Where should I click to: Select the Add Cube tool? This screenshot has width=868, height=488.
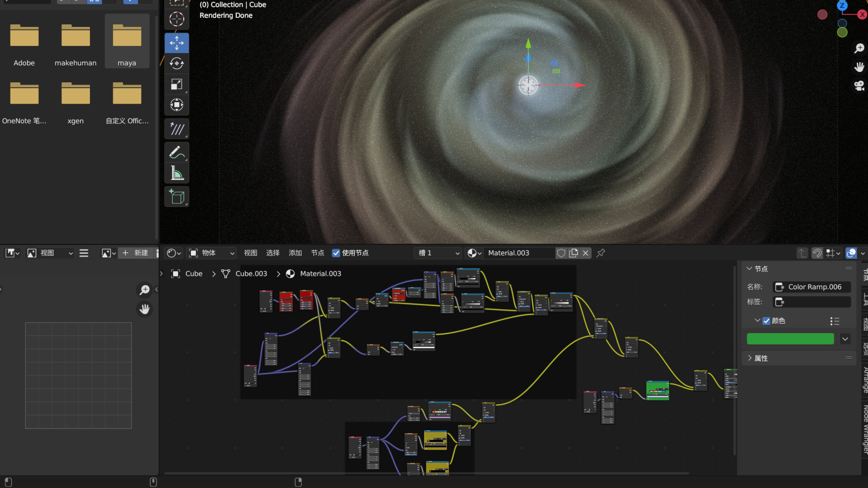177,197
